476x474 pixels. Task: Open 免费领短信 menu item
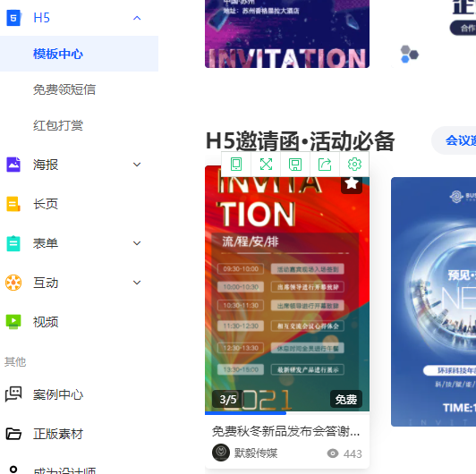64,89
